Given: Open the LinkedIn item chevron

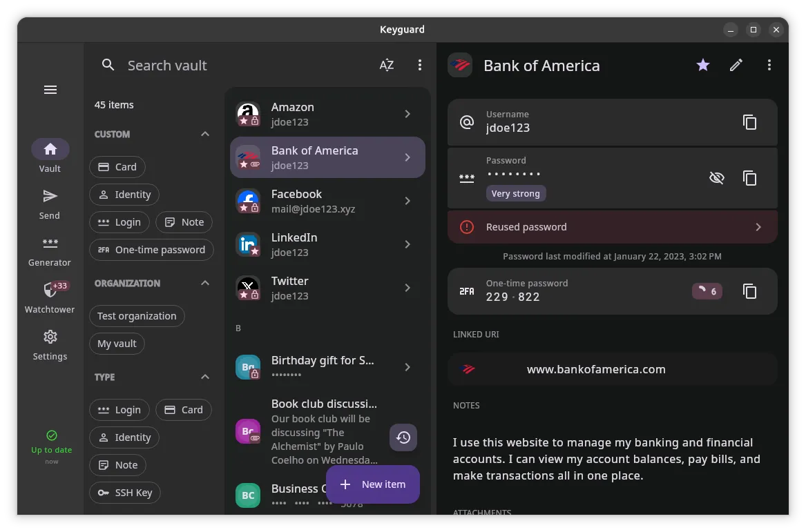Looking at the screenshot, I should point(407,244).
